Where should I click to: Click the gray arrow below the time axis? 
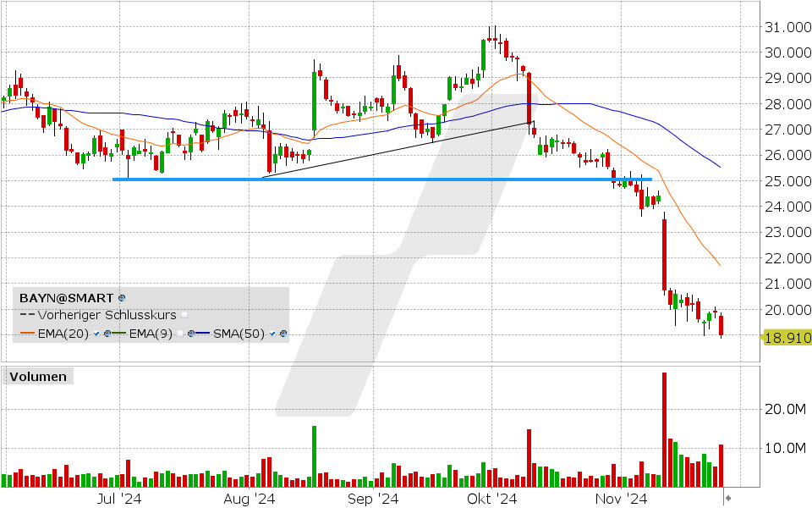click(x=728, y=499)
